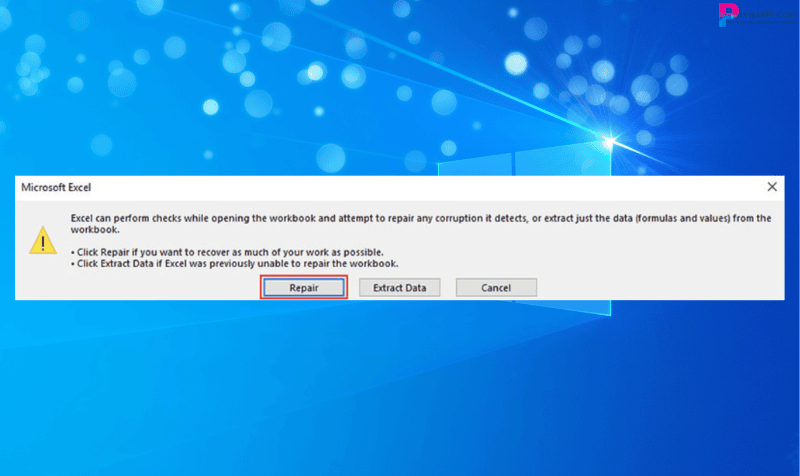The height and width of the screenshot is (476, 800).
Task: Click the empty dialog title bar area
Action: point(400,187)
